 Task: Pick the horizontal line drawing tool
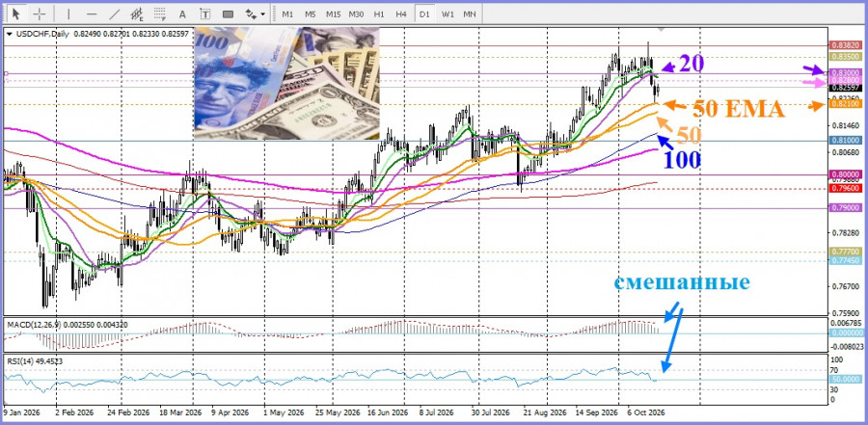[x=92, y=13]
